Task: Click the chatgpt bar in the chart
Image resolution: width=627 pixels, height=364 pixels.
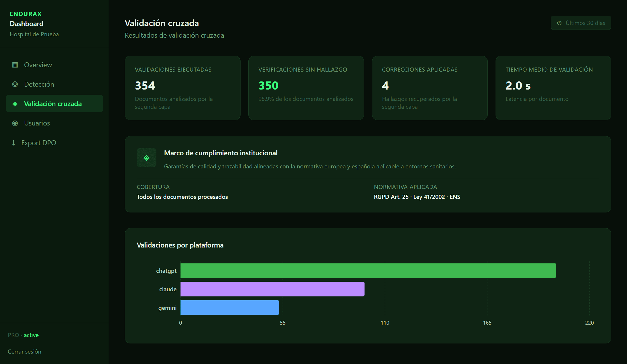Action: click(368, 270)
